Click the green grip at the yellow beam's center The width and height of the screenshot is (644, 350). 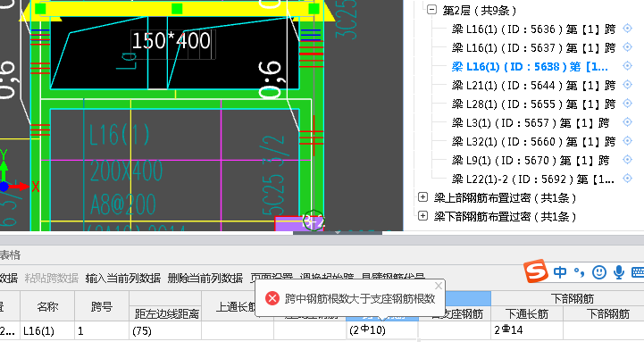pyautogui.click(x=177, y=9)
